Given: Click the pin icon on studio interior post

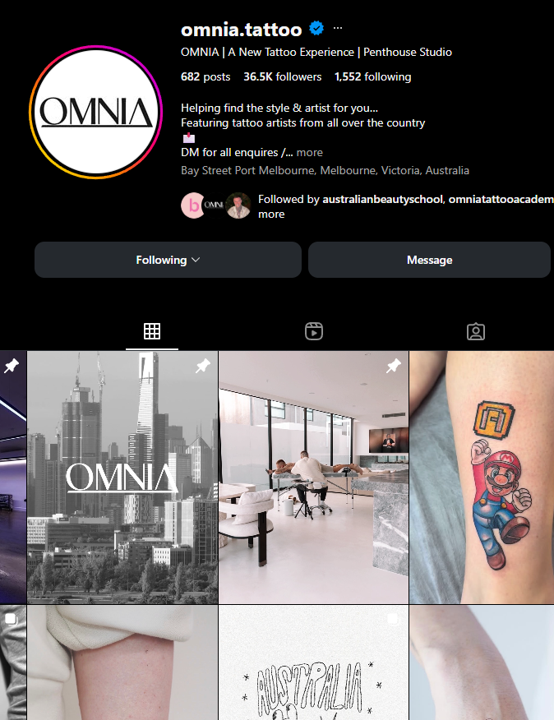Looking at the screenshot, I should 393,366.
